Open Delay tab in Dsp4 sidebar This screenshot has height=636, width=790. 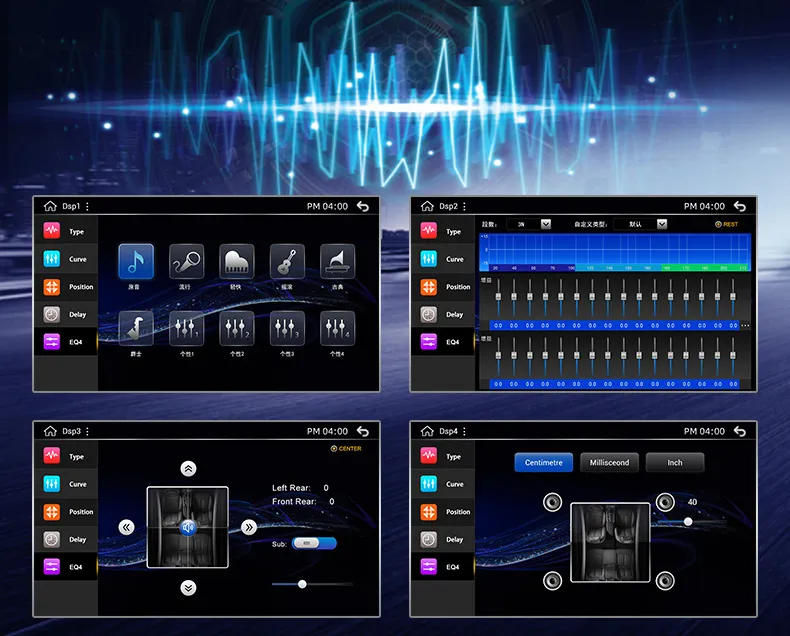point(443,539)
